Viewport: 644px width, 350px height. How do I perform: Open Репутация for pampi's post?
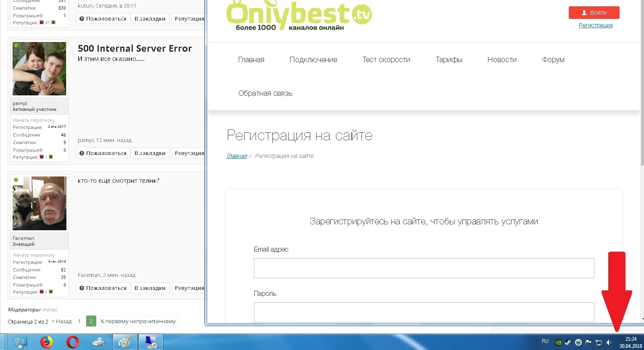pyautogui.click(x=188, y=153)
